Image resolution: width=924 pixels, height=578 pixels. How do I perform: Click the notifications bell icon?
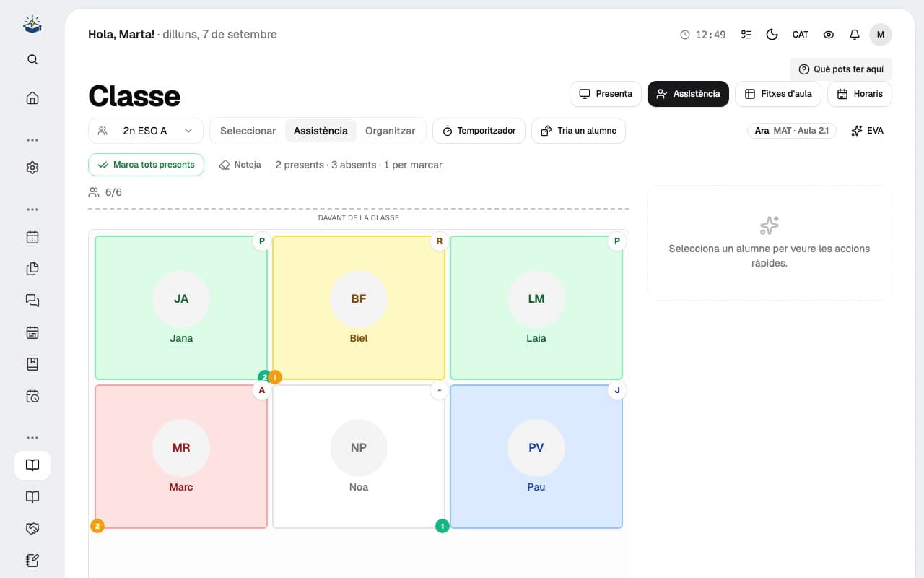tap(855, 35)
